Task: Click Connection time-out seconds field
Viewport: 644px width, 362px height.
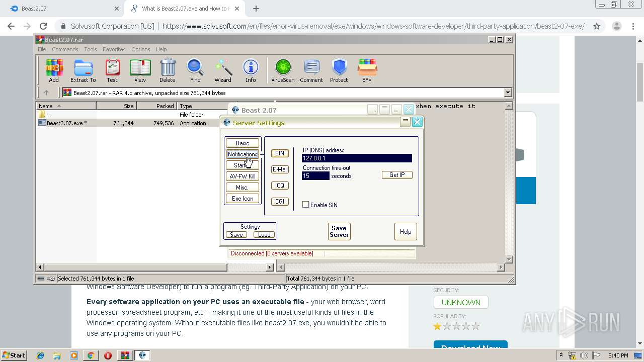Action: [315, 176]
